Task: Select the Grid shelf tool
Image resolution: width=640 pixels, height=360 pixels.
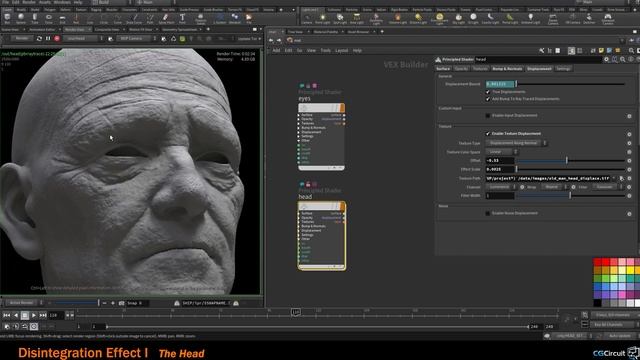Action: (x=62, y=18)
